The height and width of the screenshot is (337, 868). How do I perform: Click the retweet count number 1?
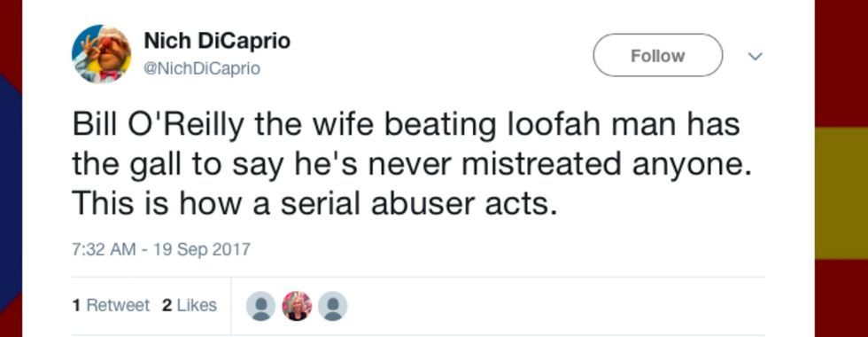point(76,305)
